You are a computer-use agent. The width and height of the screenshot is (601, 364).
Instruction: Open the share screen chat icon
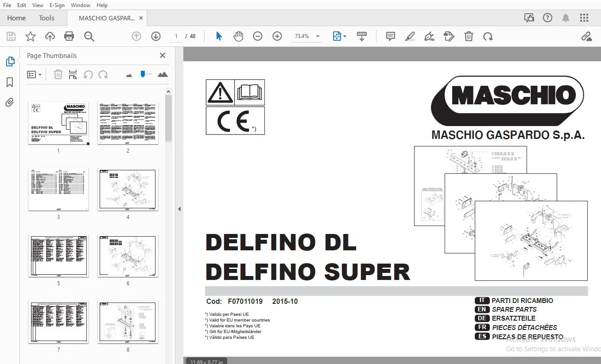pos(529,18)
